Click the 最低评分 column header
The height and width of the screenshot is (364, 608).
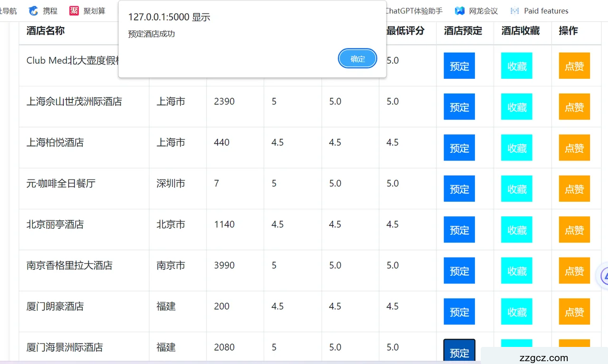coord(405,31)
